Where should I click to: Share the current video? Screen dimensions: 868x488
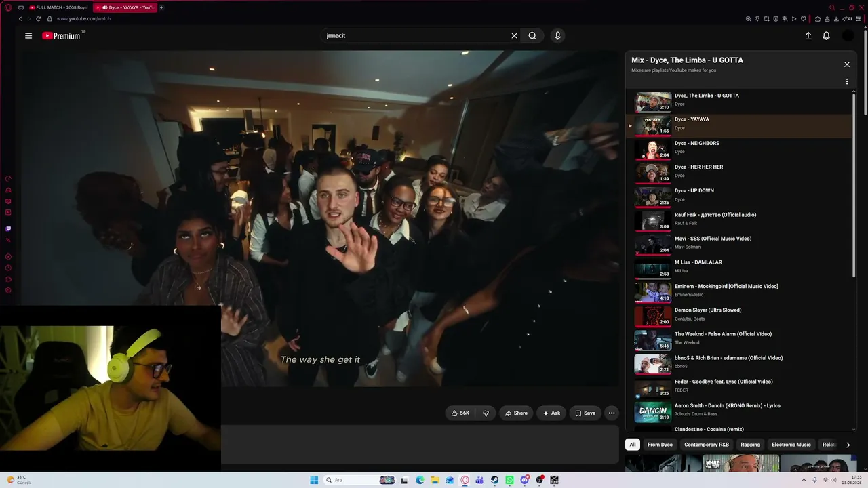[x=515, y=413]
